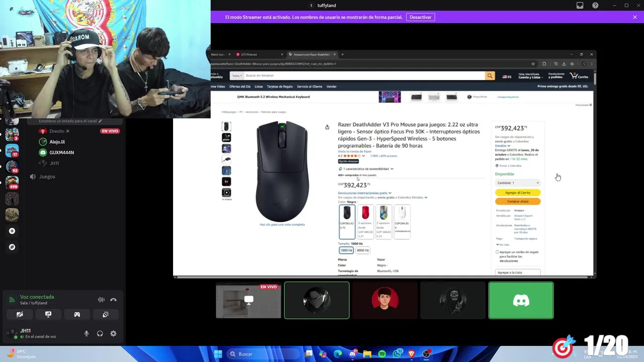The image size is (644, 362).
Task: Disconnect from voice with the hang-up icon
Action: pyautogui.click(x=113, y=300)
